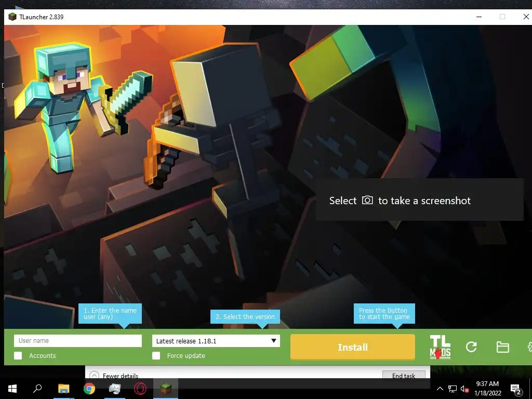The width and height of the screenshot is (532, 399).
Task: Open Windows taskbar search
Action: tap(37, 389)
